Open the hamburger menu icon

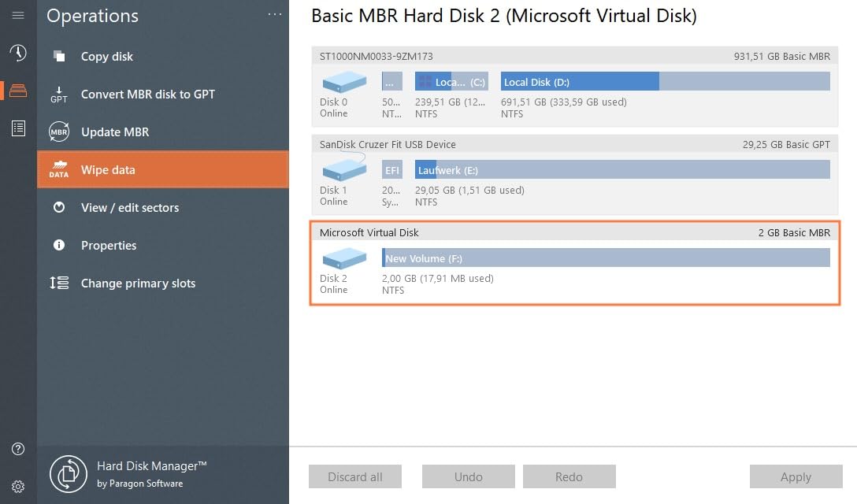coord(18,15)
